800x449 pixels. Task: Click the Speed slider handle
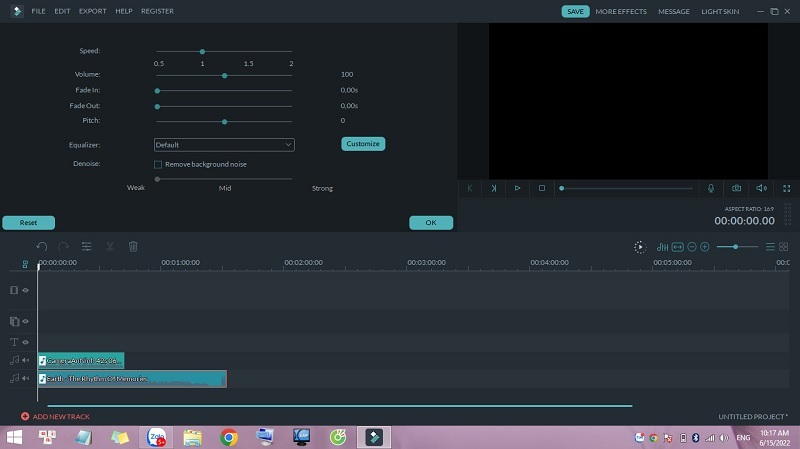203,52
